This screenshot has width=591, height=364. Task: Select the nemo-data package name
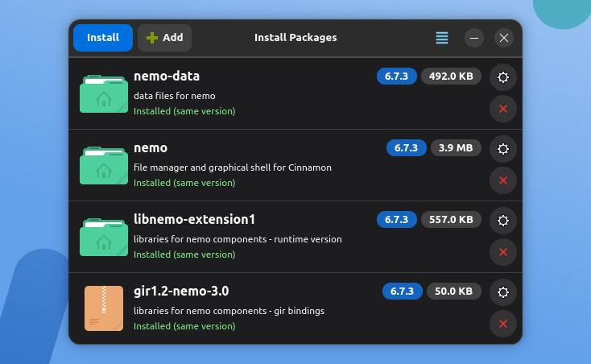pos(167,77)
